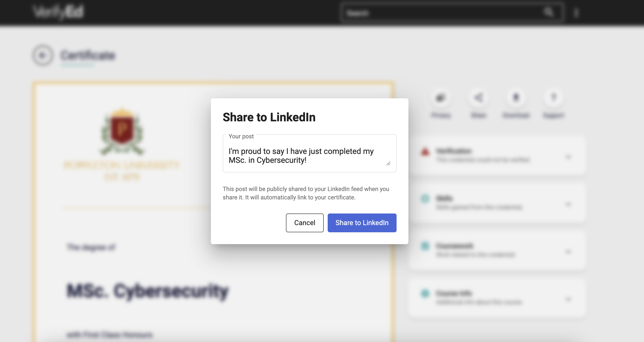Click the Share to LinkedIn button
644x342 pixels.
(x=362, y=223)
